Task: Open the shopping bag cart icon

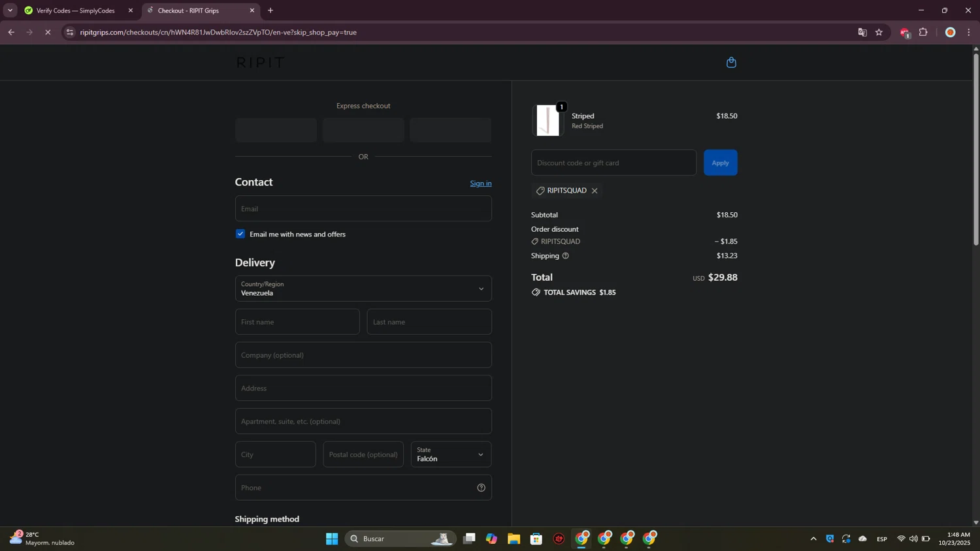Action: pyautogui.click(x=731, y=63)
